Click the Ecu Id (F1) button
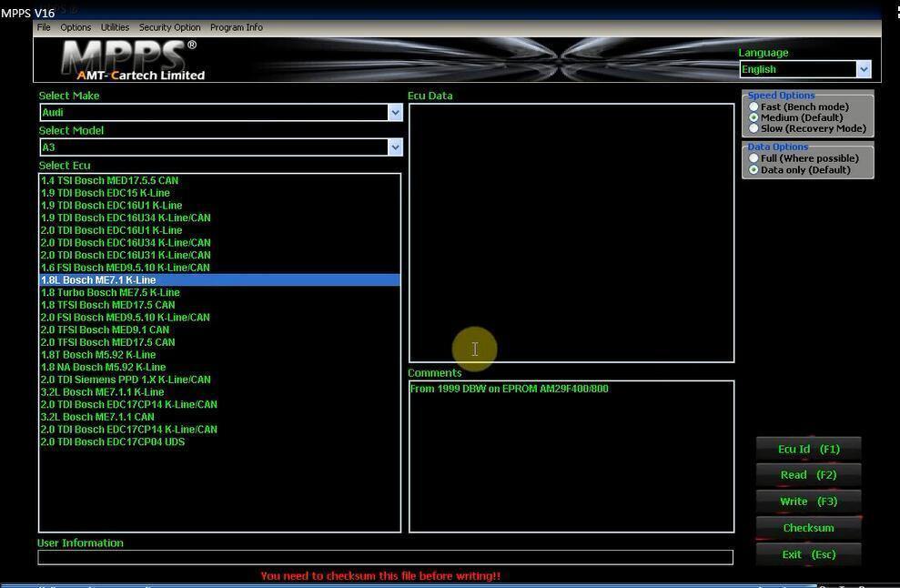Viewport: 900px width, 588px height. tap(808, 449)
